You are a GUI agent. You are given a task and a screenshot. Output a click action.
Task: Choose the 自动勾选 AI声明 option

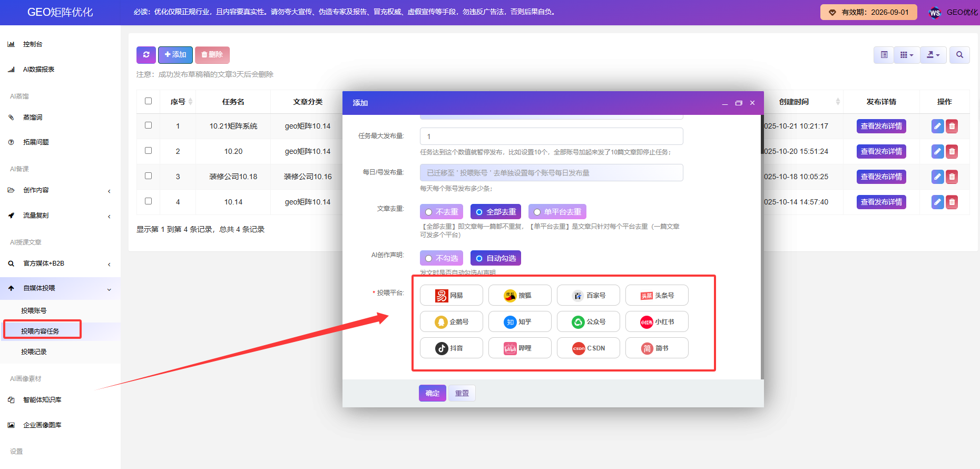[496, 258]
